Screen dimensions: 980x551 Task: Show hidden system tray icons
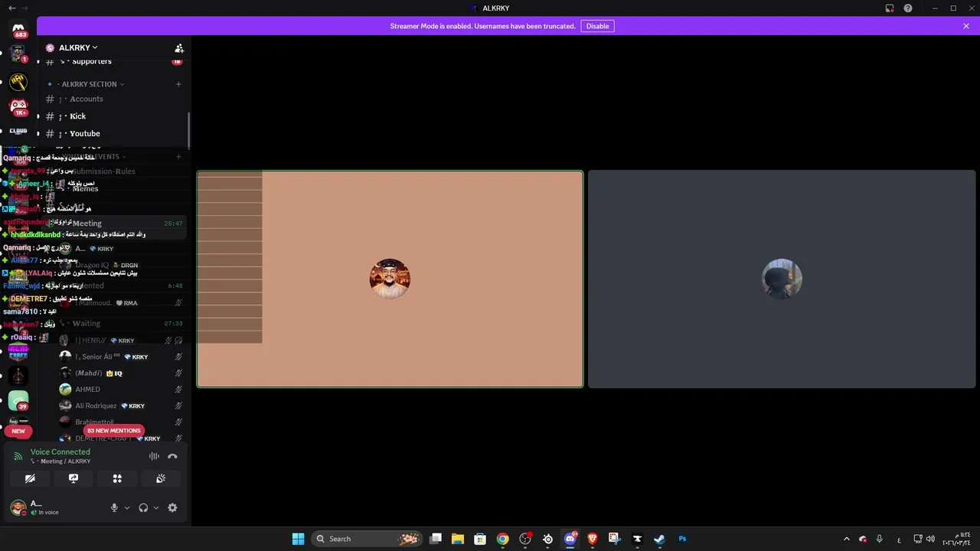tap(846, 539)
